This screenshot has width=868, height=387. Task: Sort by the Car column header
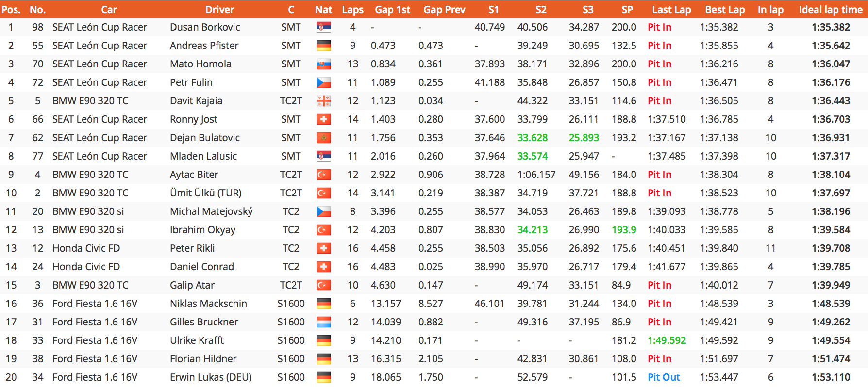109,10
